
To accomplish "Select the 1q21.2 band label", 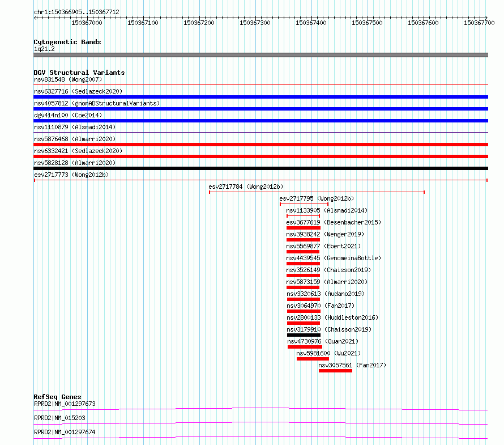I will (44, 49).
